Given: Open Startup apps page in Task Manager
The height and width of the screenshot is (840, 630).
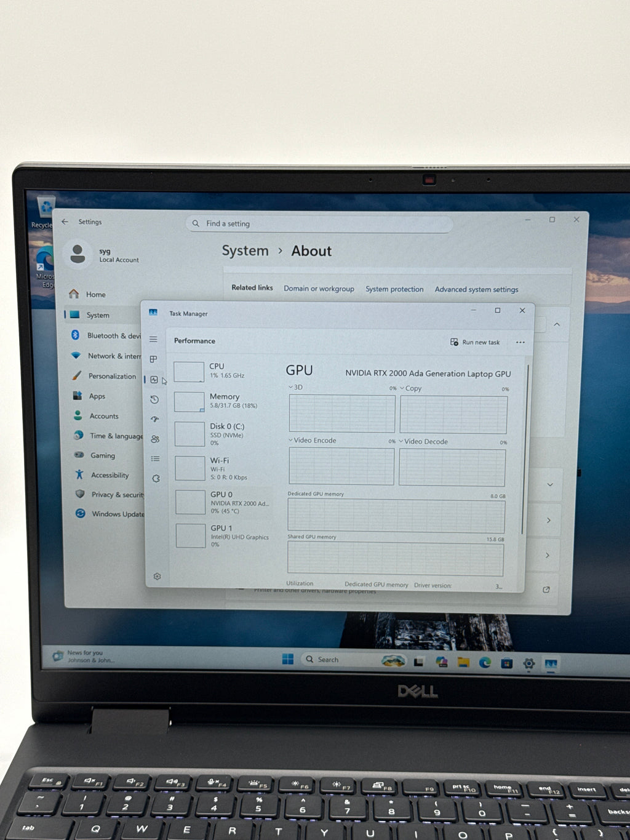Looking at the screenshot, I should point(155,419).
